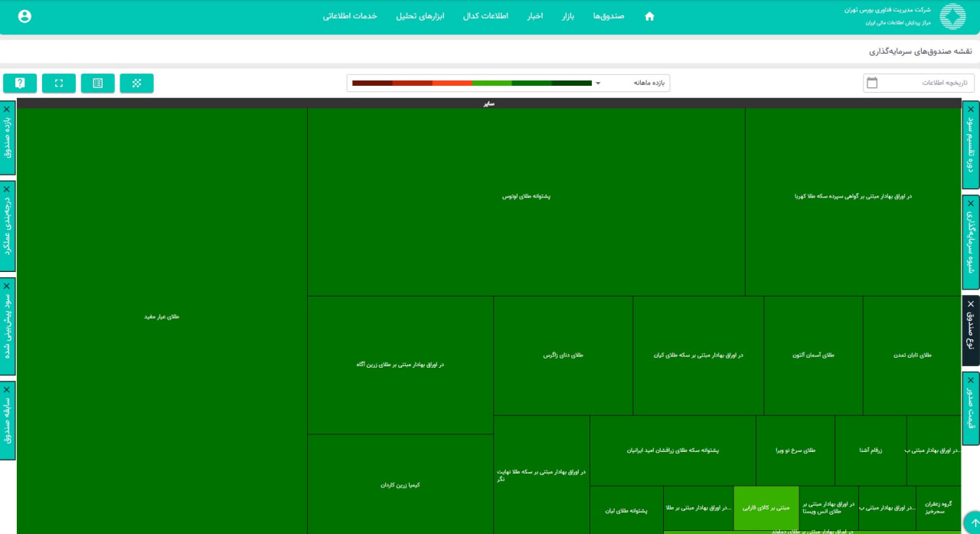Switch to the list view icon
Viewport: 980px width, 534px height.
point(98,84)
